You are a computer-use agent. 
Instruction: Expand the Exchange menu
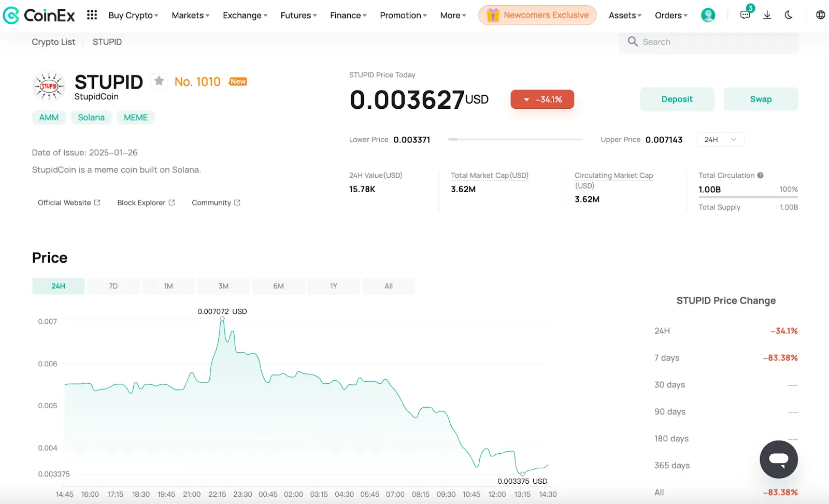point(245,16)
